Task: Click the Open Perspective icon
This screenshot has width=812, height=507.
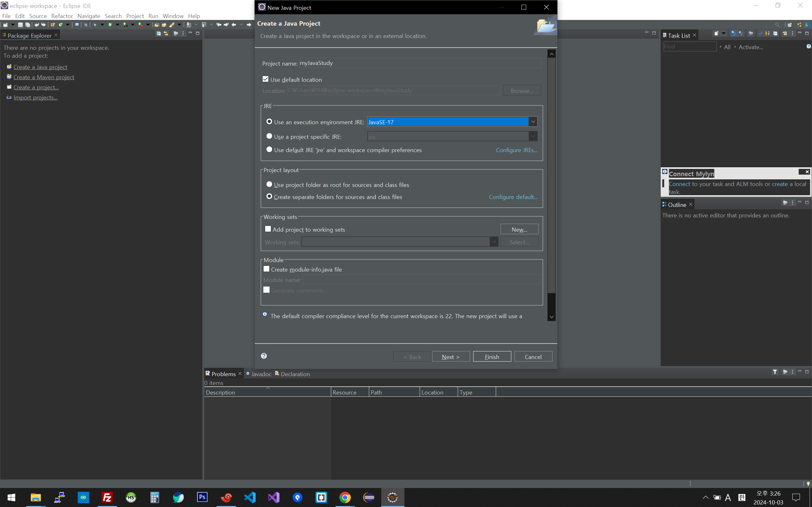Action: point(790,24)
